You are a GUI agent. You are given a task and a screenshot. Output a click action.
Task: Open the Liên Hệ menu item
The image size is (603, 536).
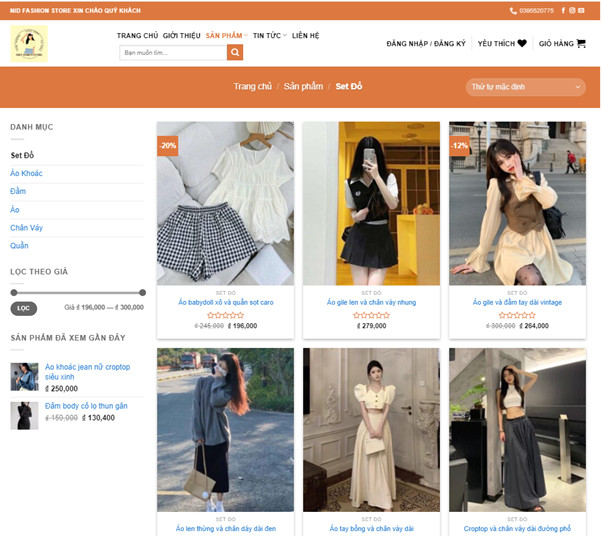[306, 35]
